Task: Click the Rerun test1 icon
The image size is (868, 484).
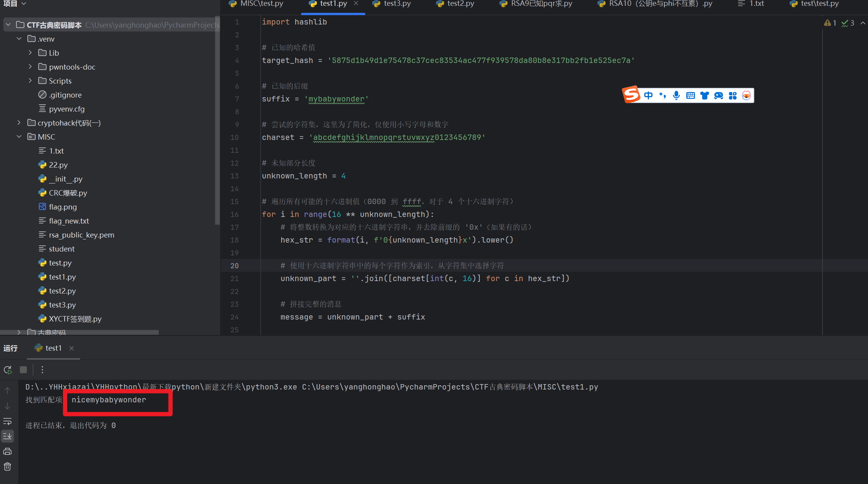Action: (x=8, y=370)
